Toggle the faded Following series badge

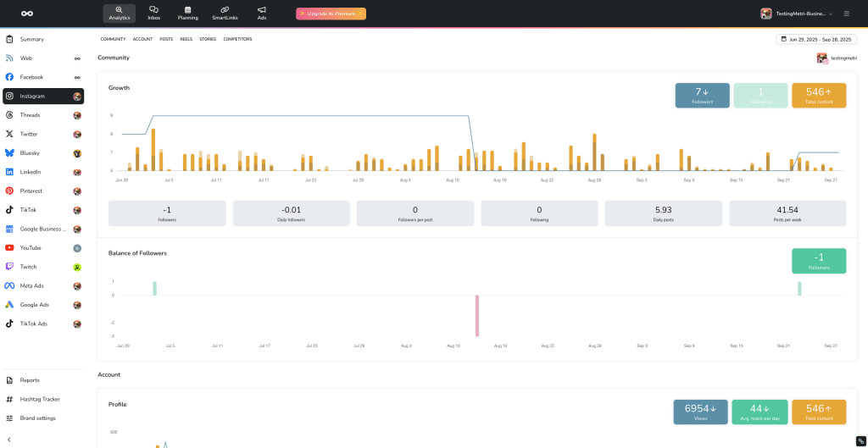(760, 95)
